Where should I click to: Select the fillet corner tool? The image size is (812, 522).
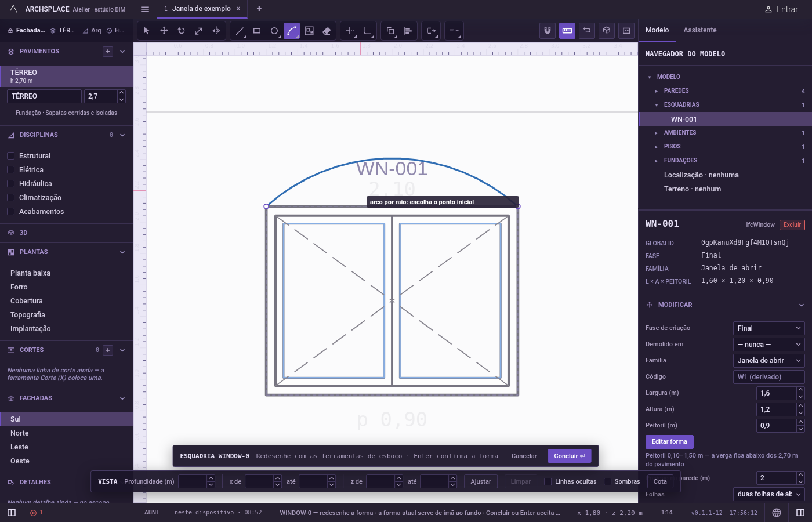click(x=367, y=31)
